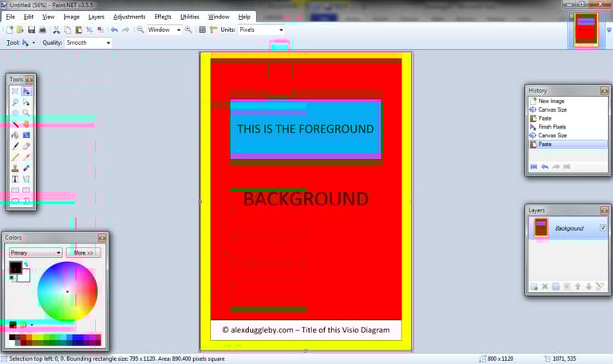The image size is (613, 364).
Task: Expand the Quality dropdown set to Smooth
Action: (x=88, y=42)
